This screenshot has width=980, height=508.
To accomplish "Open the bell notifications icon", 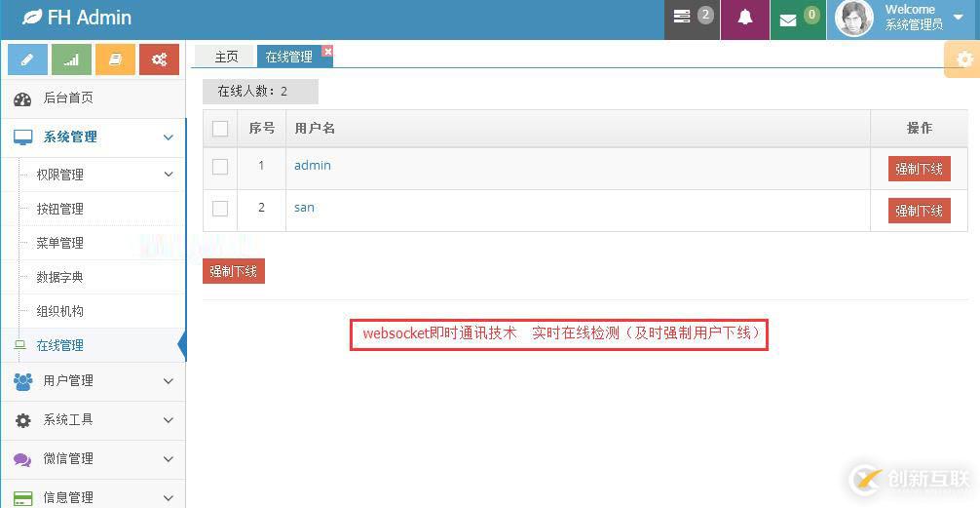I will coord(745,17).
